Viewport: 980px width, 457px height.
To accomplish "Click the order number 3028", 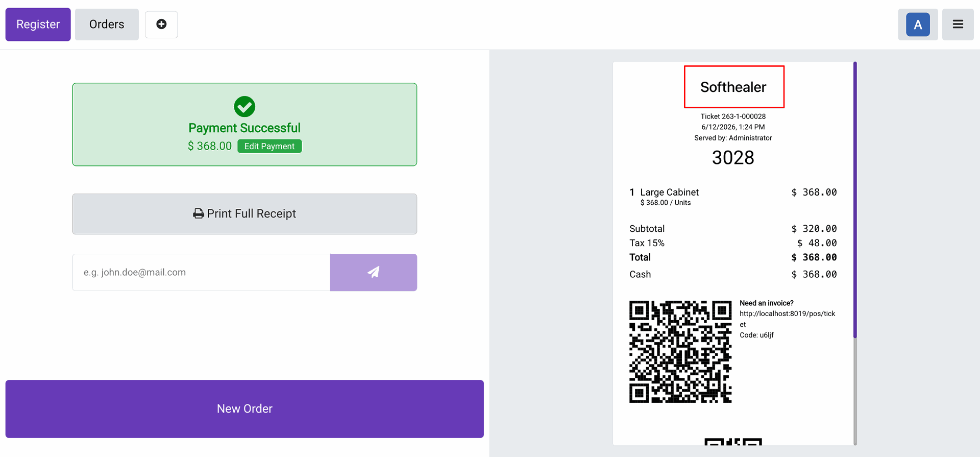I will tap(733, 158).
